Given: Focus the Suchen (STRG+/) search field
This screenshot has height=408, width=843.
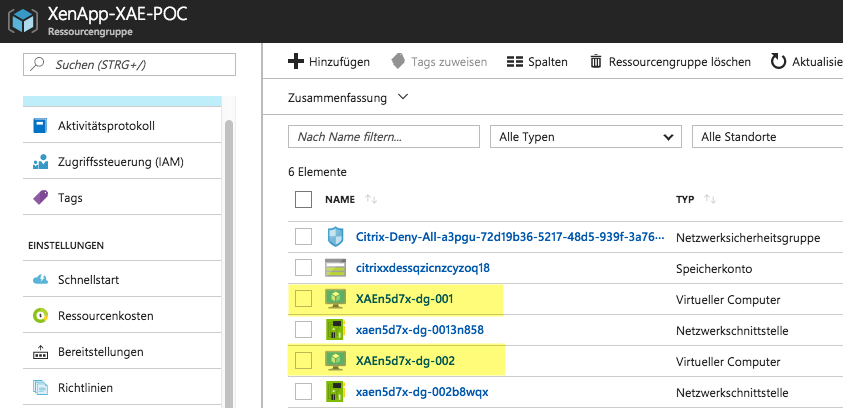Looking at the screenshot, I should tap(130, 65).
